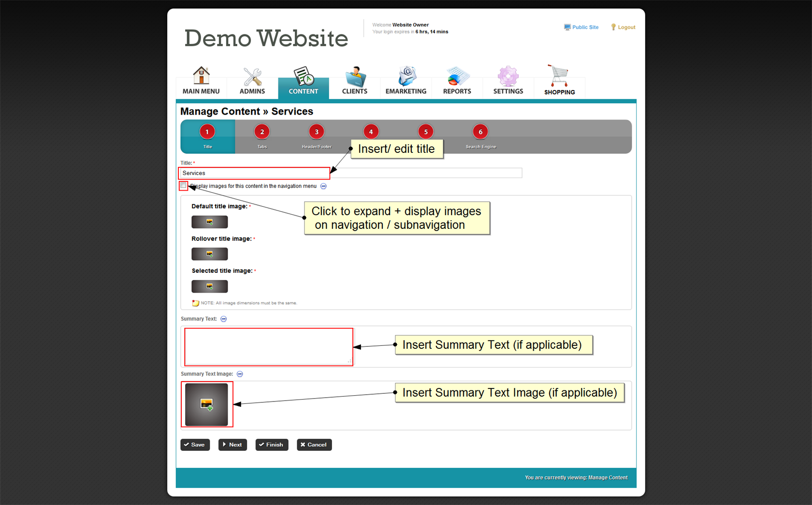
Task: Open the Emarketing envelope icon
Action: pos(406,76)
